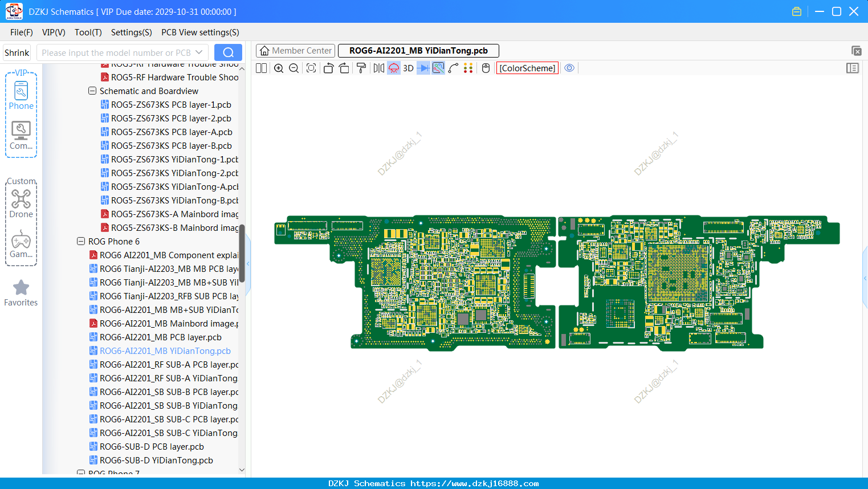The width and height of the screenshot is (868, 489).
Task: Switch to the Member Center tab
Action: pyautogui.click(x=295, y=51)
